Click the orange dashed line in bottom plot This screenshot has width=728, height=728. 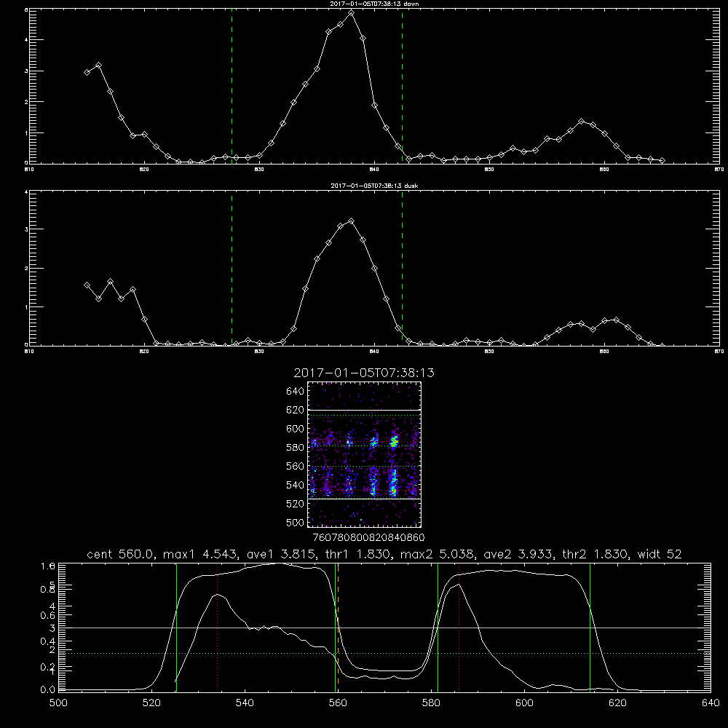(x=338, y=628)
